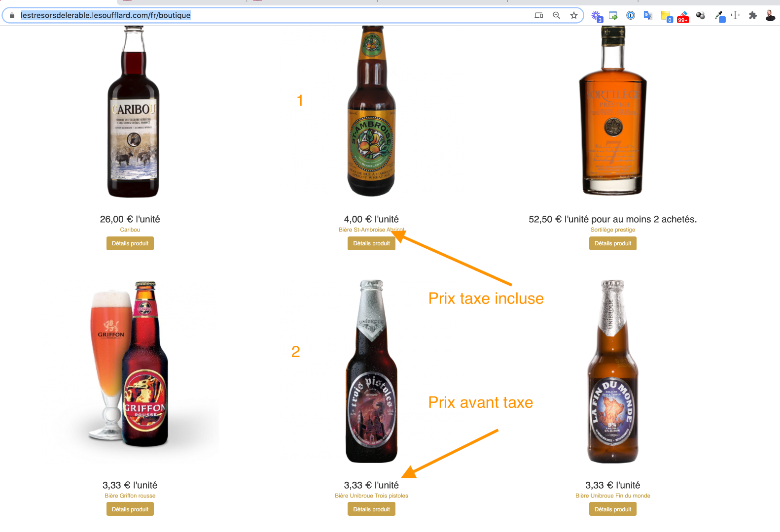Click the site lock icon in address bar
Image resolution: width=780 pixels, height=532 pixels.
coord(12,15)
